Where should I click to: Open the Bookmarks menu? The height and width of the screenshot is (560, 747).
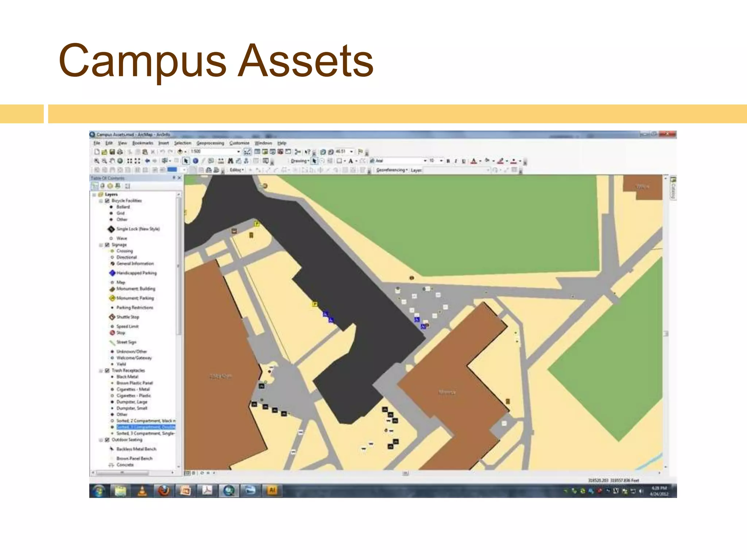click(x=143, y=143)
